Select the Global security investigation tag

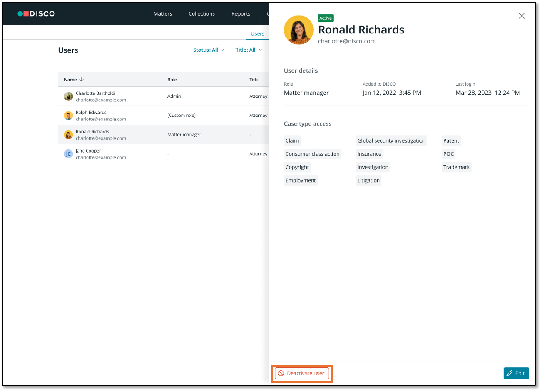click(x=391, y=141)
